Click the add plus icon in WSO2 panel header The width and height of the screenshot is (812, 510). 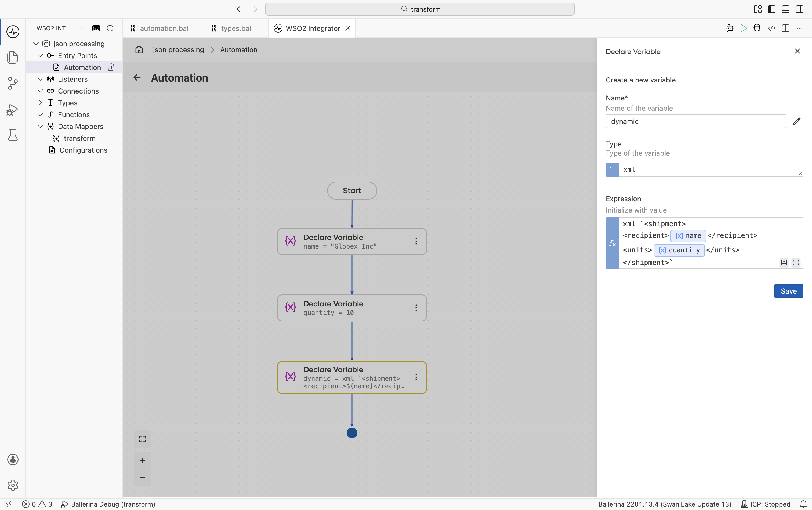point(82,28)
